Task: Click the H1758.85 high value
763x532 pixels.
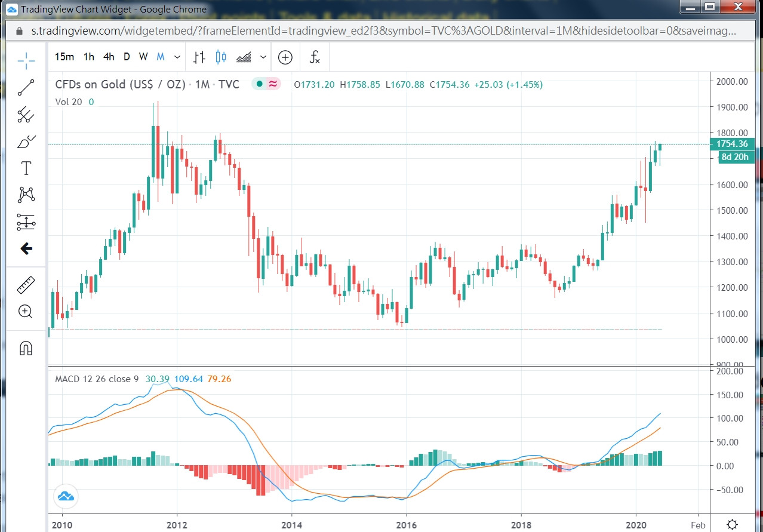Action: [x=360, y=85]
